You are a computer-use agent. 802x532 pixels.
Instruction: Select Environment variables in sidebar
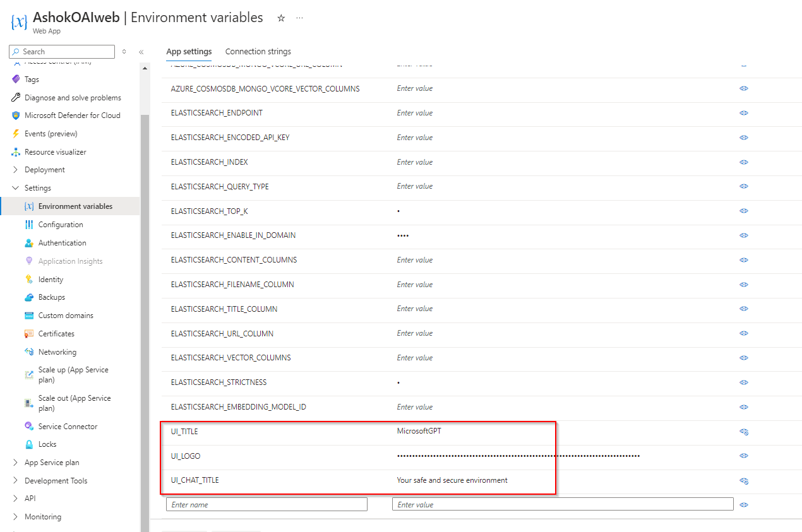coord(70,206)
